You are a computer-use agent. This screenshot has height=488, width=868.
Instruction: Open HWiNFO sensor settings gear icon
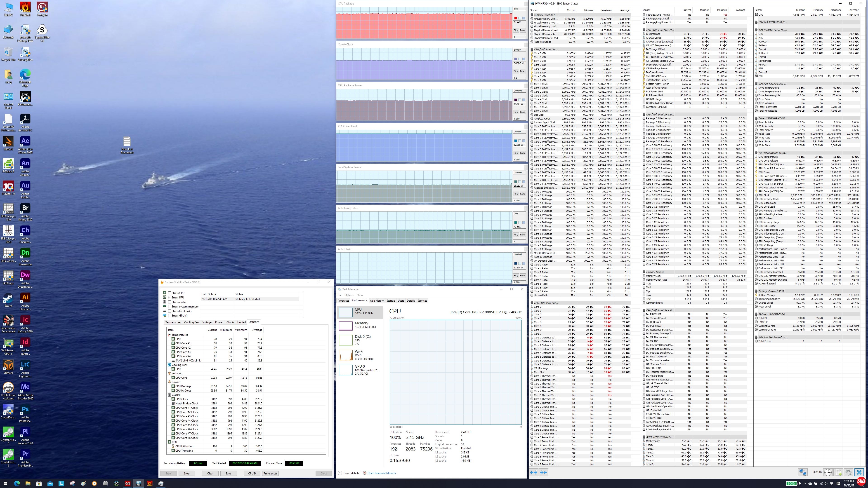pos(849,472)
